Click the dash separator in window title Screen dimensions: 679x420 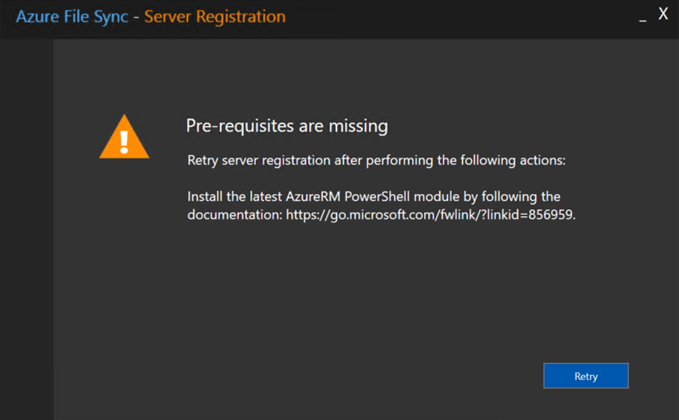click(136, 17)
